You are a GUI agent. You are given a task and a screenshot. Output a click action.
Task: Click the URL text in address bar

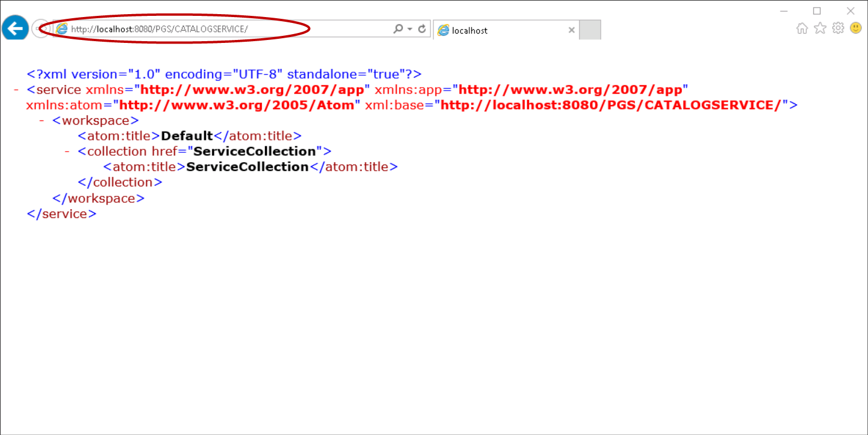[160, 29]
